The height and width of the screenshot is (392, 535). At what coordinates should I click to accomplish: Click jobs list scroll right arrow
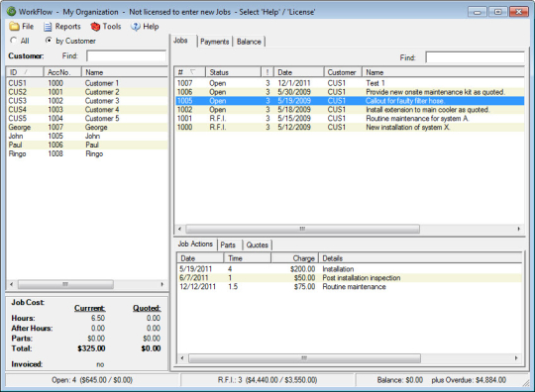(x=518, y=229)
